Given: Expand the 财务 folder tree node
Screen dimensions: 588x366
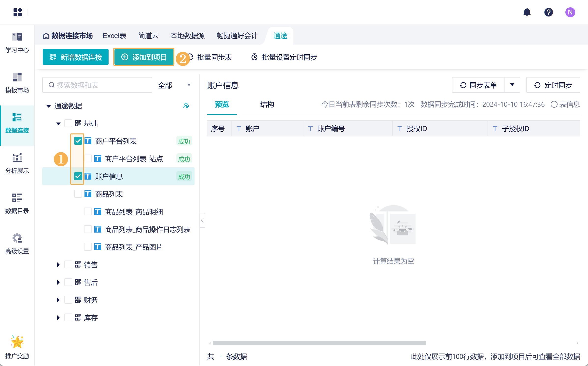Looking at the screenshot, I should tap(58, 300).
